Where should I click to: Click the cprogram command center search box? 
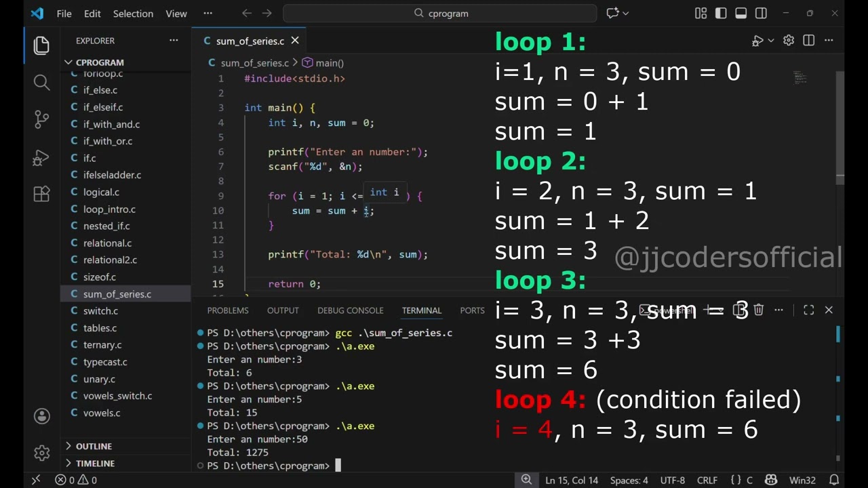tap(440, 14)
